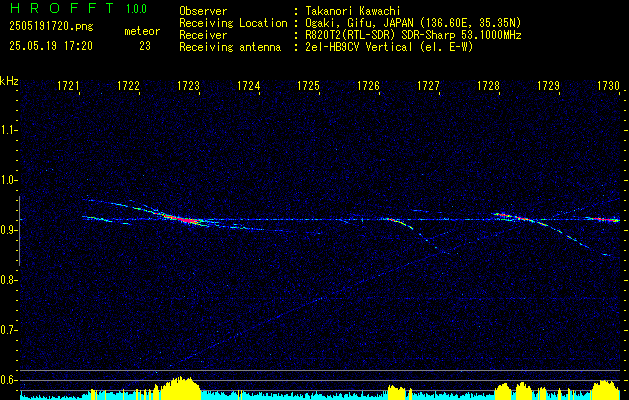Click frequency axis label 1.0

[x=9, y=180]
